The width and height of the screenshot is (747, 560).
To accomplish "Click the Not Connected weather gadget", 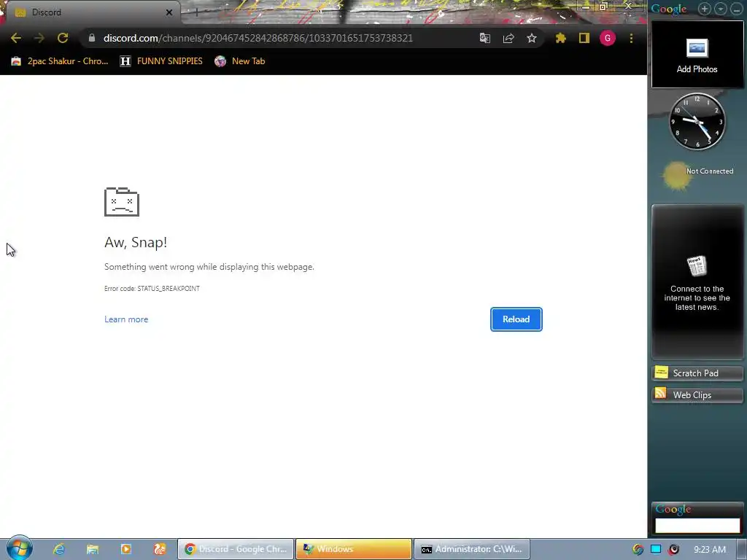I will [x=697, y=175].
